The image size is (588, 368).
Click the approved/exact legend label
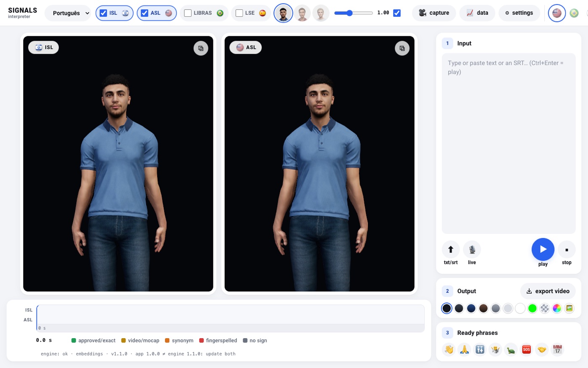tap(97, 341)
